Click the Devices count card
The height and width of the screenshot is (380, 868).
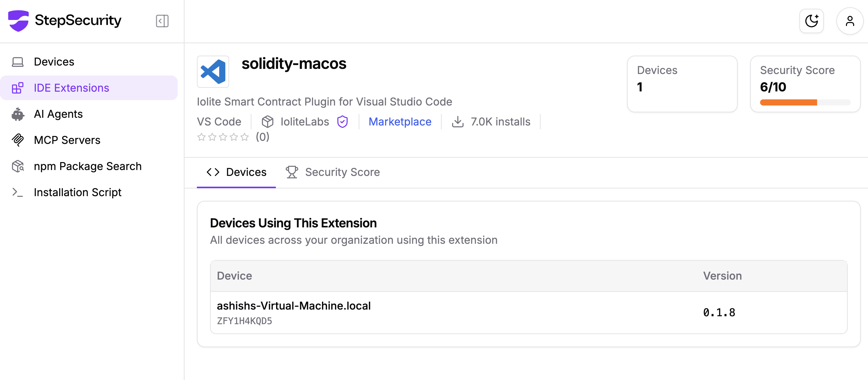[682, 84]
